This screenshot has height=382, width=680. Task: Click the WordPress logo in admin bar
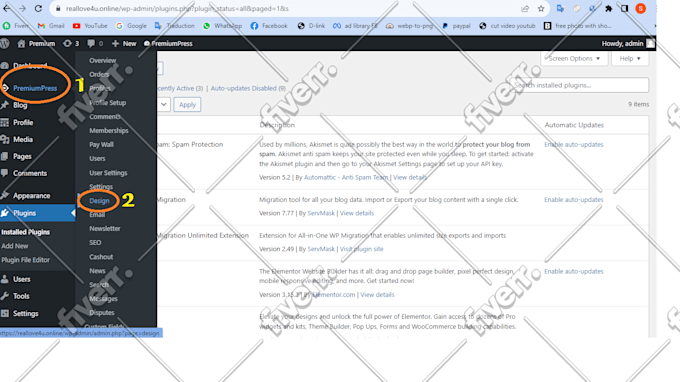(5, 43)
